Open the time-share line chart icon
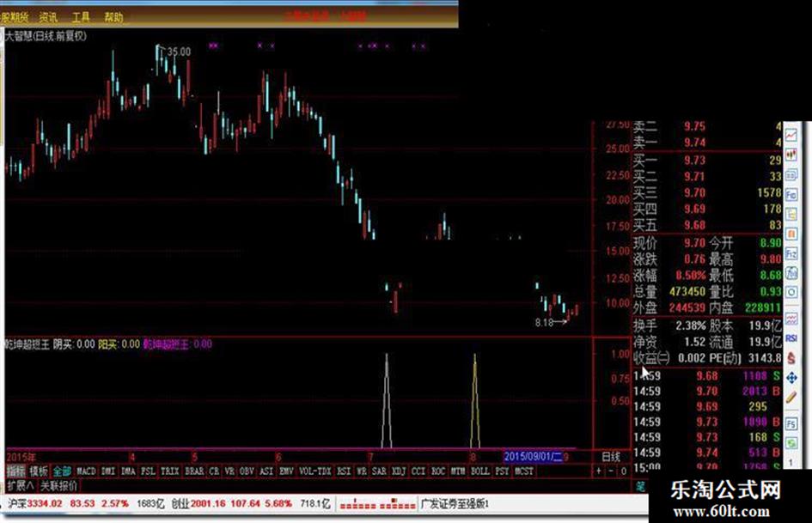 tap(791, 135)
